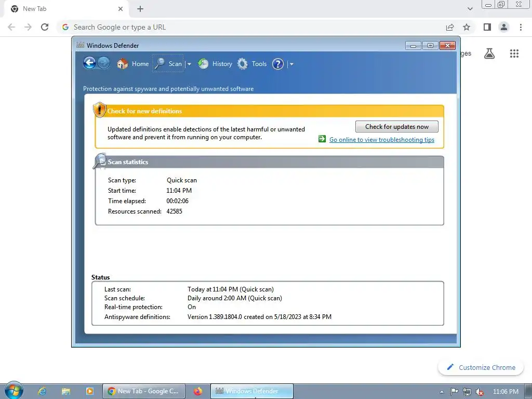Open Action Center flag icon
Image resolution: width=532 pixels, height=399 pixels.
pos(454,392)
